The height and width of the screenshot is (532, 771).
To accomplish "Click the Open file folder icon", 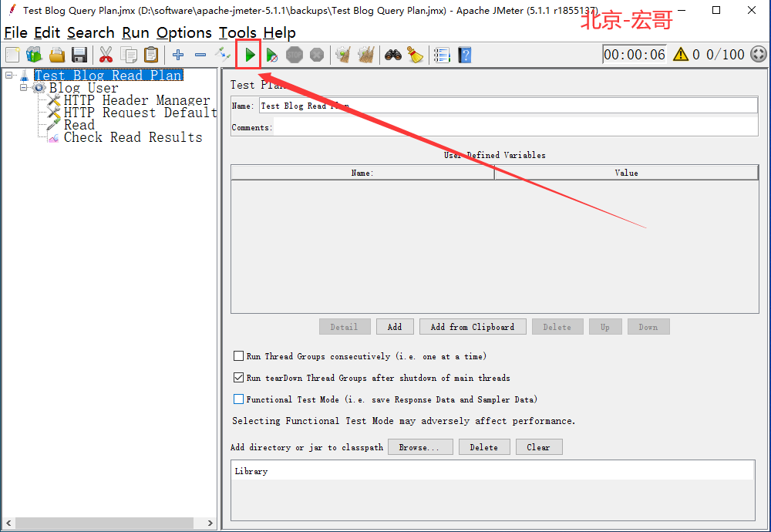I will (56, 55).
